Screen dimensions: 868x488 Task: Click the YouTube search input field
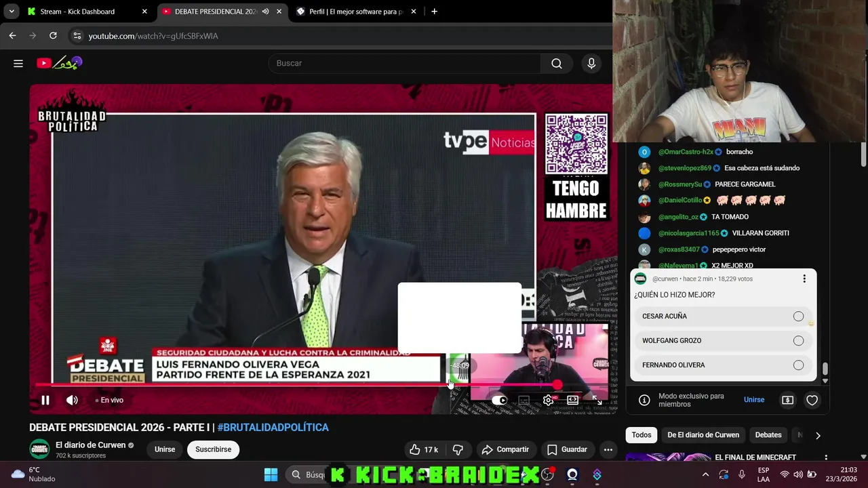coord(405,63)
